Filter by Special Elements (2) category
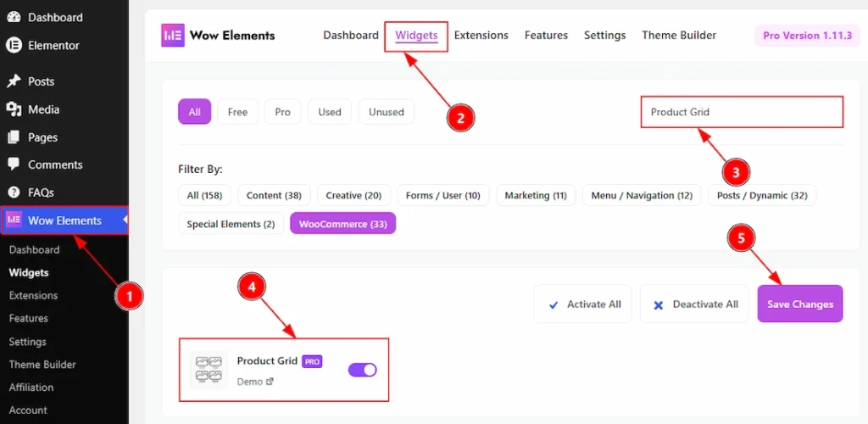The image size is (868, 424). pos(231,224)
